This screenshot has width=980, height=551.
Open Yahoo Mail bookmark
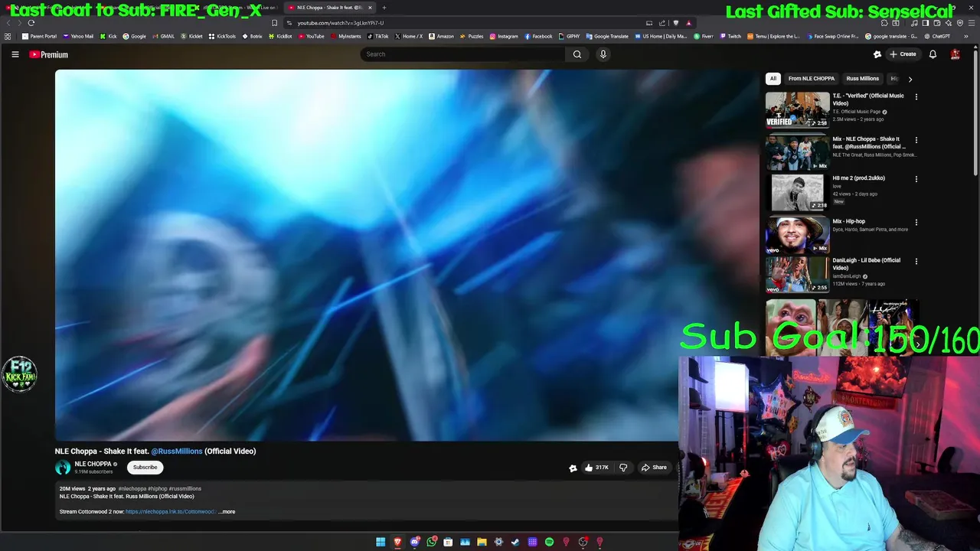(x=78, y=36)
